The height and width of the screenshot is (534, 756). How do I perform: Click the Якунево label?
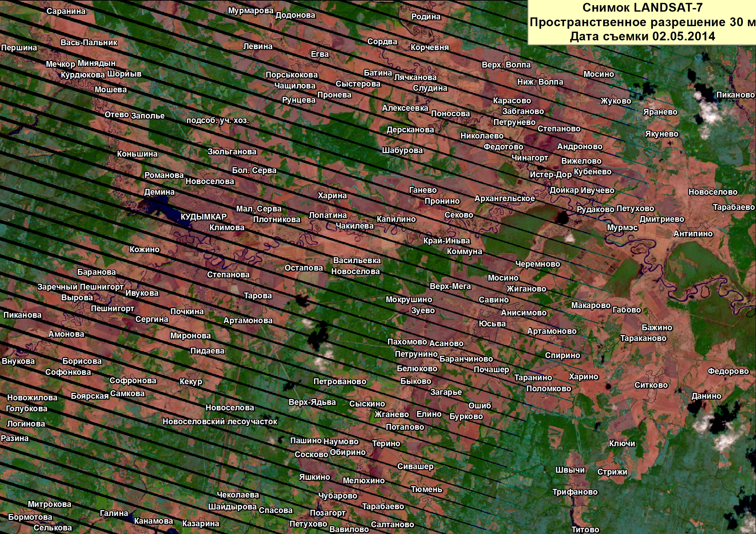pos(662,134)
